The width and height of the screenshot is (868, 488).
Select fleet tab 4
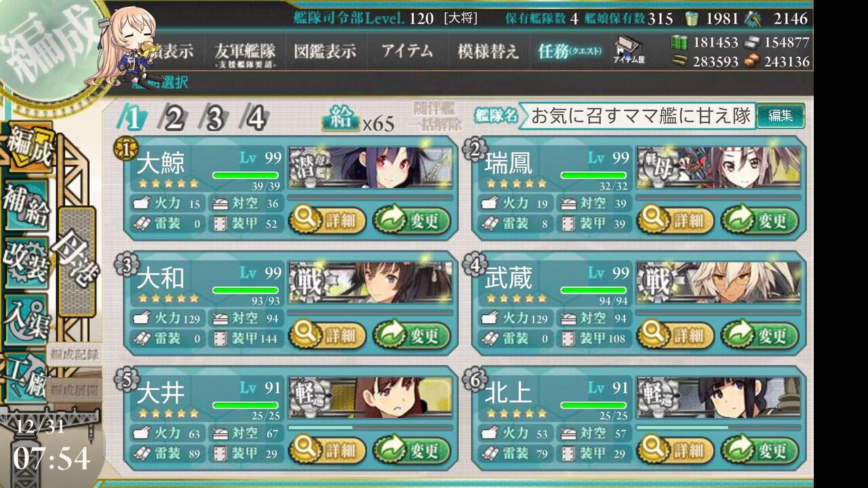tap(256, 119)
